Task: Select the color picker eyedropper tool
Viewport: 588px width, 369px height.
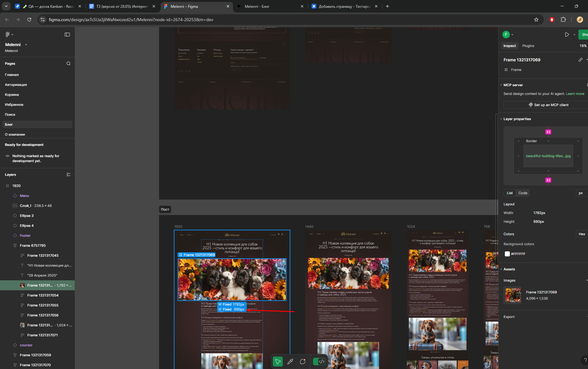Action: 290,362
